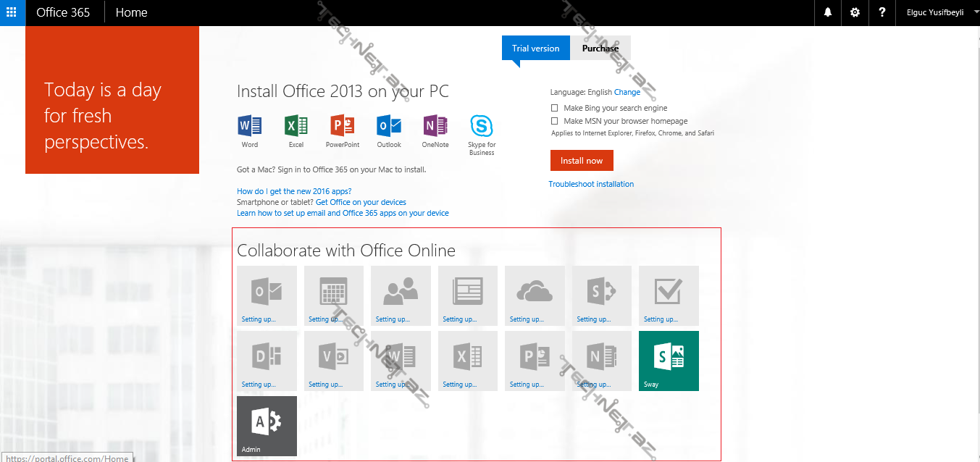Open the Sway app tile
Screen dimensions: 980x462
pyautogui.click(x=669, y=361)
